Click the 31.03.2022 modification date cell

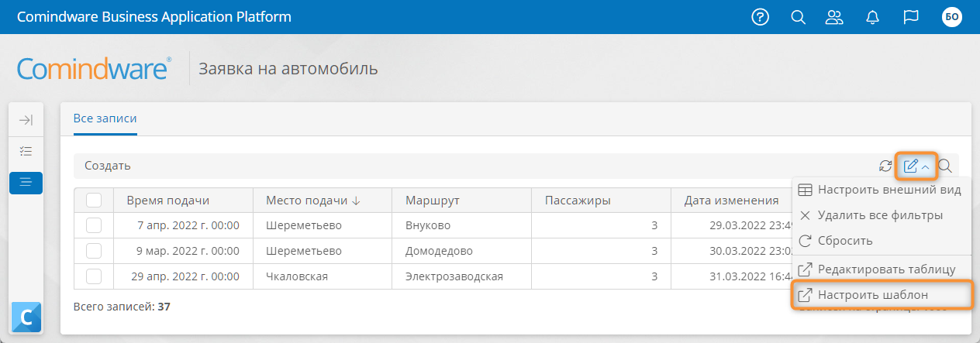point(731,276)
